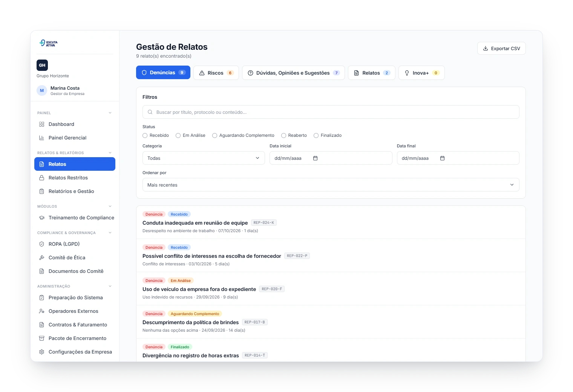Screen dimensions: 573x392
Task: Select the Recebido status radio button
Action: (x=145, y=136)
